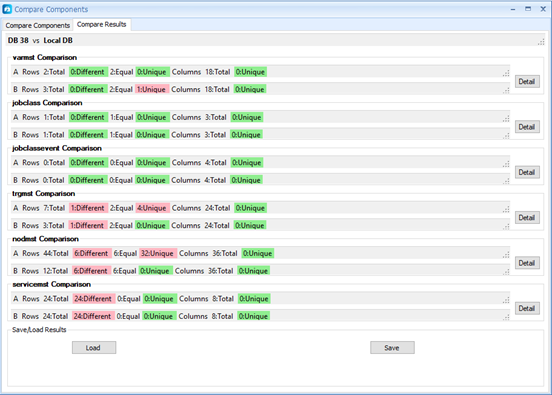Click 8:Total columns in servicemst row A

pos(223,299)
